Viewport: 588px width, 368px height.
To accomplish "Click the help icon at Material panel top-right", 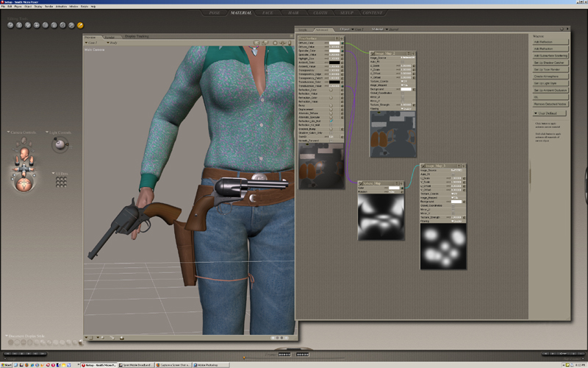I will click(562, 29).
